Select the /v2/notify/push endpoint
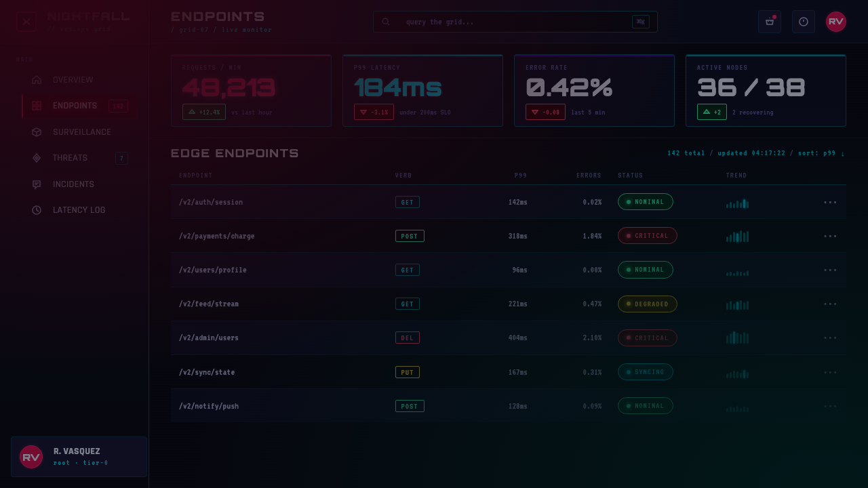Screen dimensions: 868x488 point(209,406)
